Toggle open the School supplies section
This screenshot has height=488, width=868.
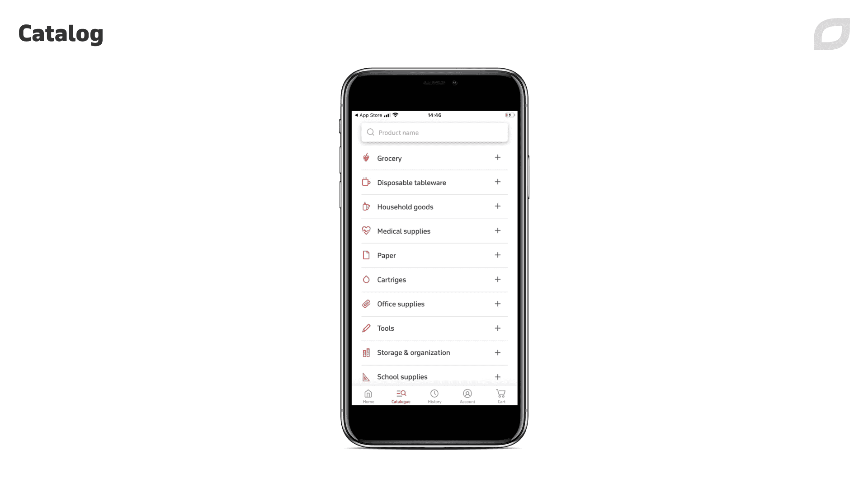click(497, 376)
